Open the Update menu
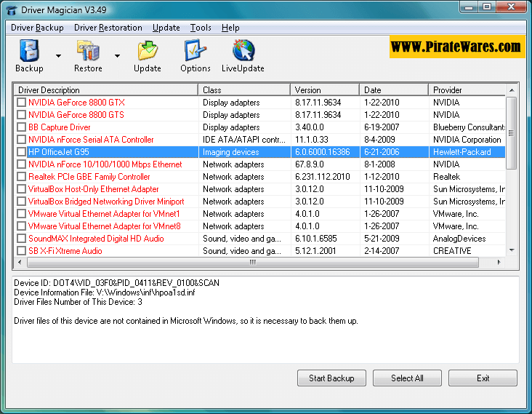Image resolution: width=532 pixels, height=414 pixels. pyautogui.click(x=166, y=28)
